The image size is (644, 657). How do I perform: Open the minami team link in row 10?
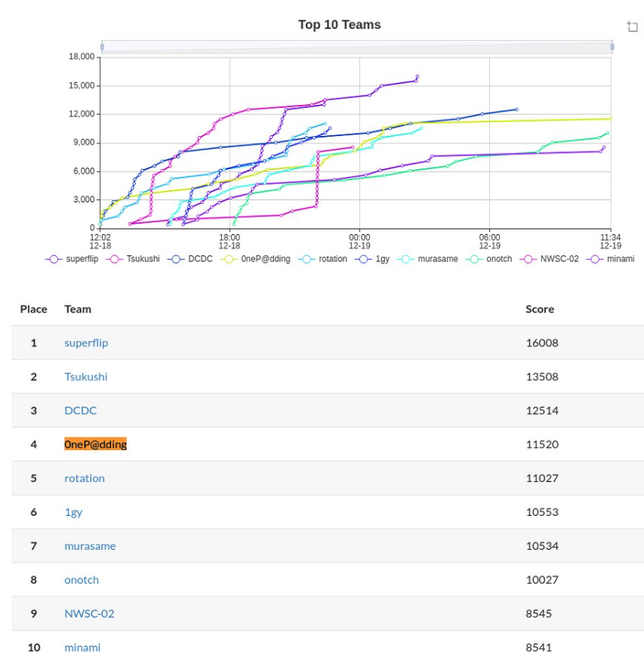tap(82, 647)
